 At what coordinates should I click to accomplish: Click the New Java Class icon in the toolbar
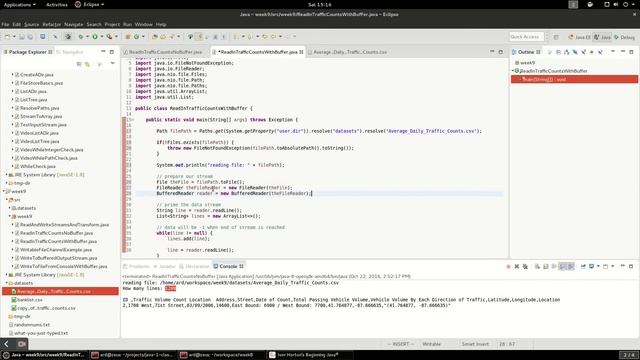pyautogui.click(x=136, y=37)
